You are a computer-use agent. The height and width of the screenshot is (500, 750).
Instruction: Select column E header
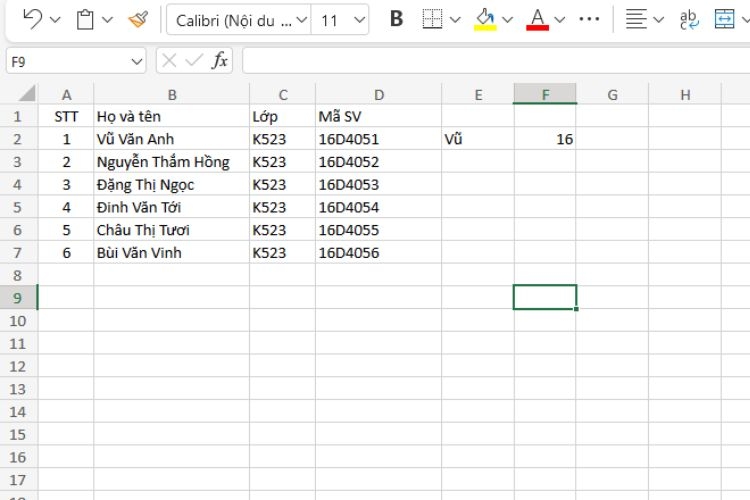pos(478,95)
